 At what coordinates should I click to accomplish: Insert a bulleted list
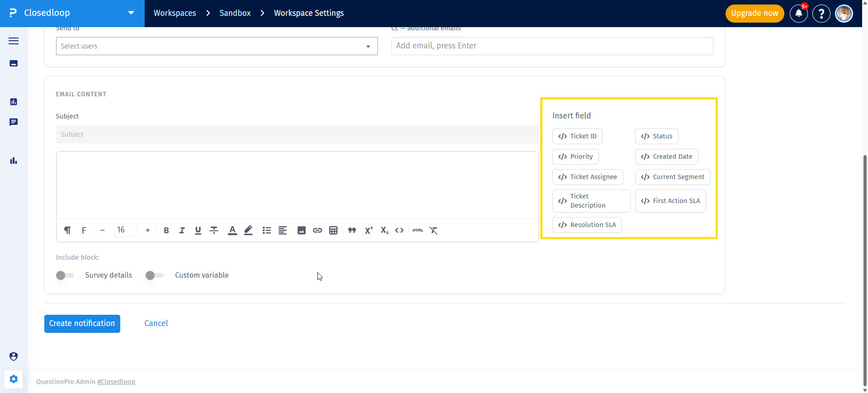pyautogui.click(x=267, y=230)
